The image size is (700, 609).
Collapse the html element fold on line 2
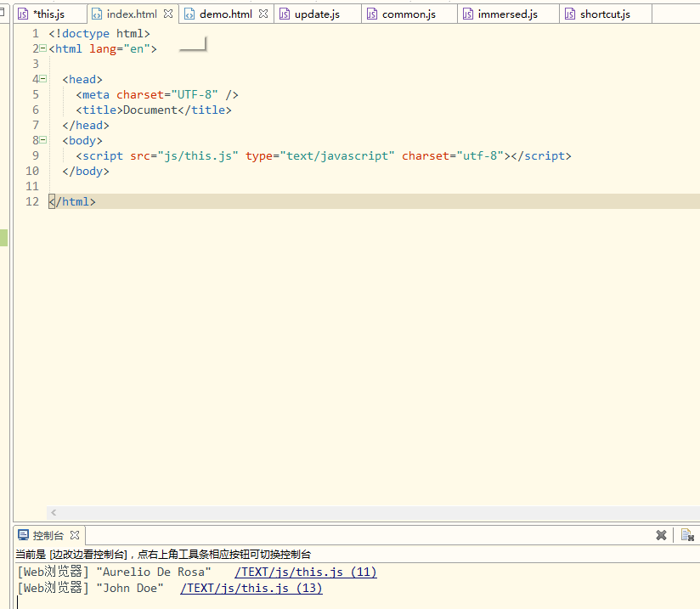[x=42, y=48]
